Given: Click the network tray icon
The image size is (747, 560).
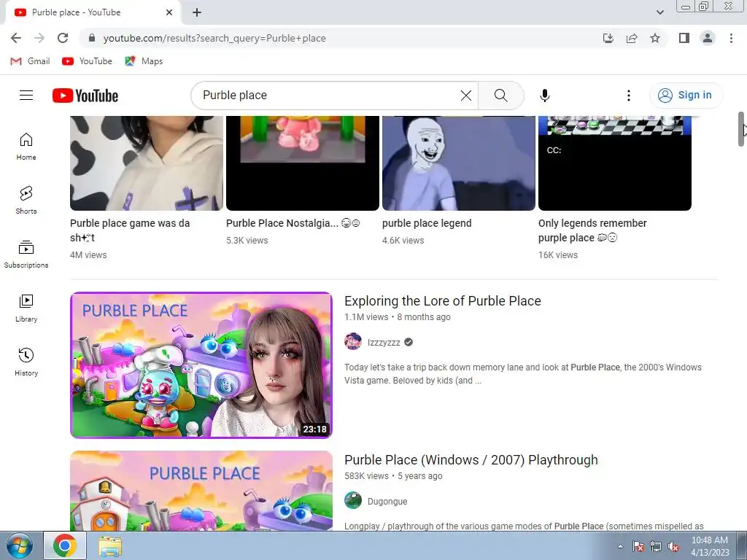Looking at the screenshot, I should (x=656, y=547).
